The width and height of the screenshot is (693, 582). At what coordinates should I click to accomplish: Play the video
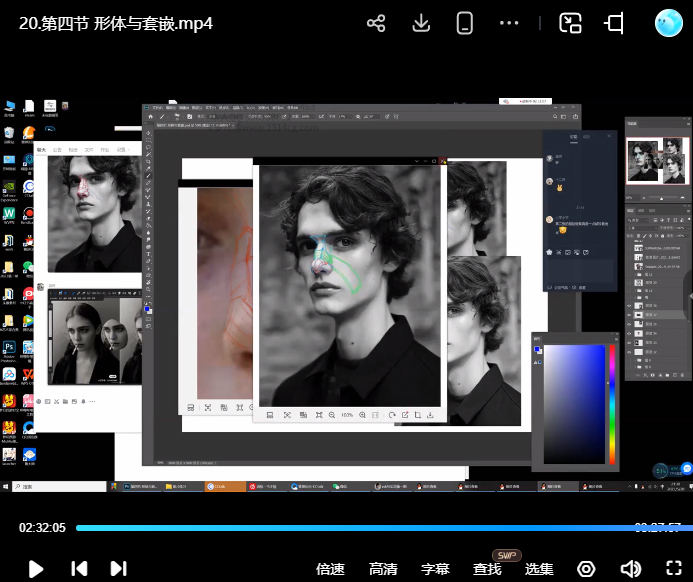pyautogui.click(x=36, y=569)
